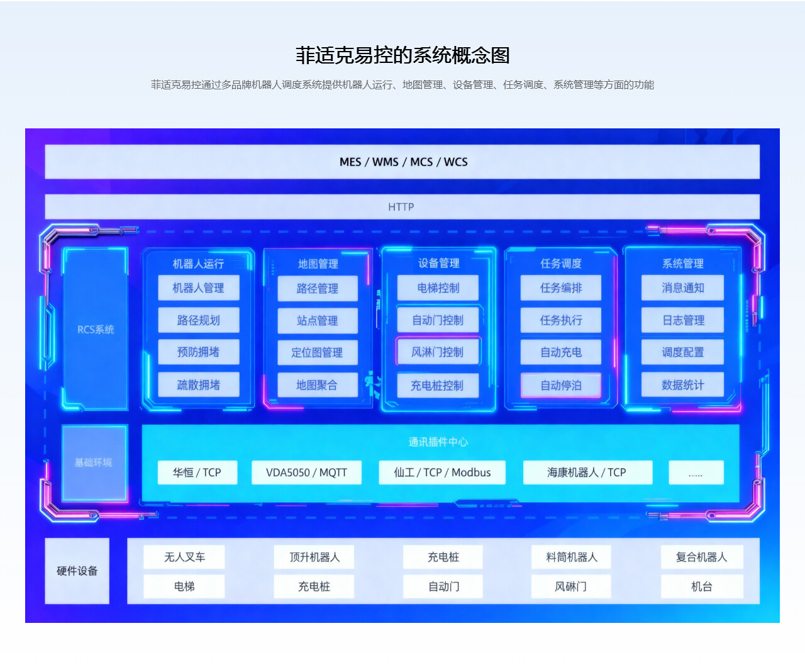Click the 机器人运行 section heading
Viewport: 805px width, 672px height.
point(198,264)
